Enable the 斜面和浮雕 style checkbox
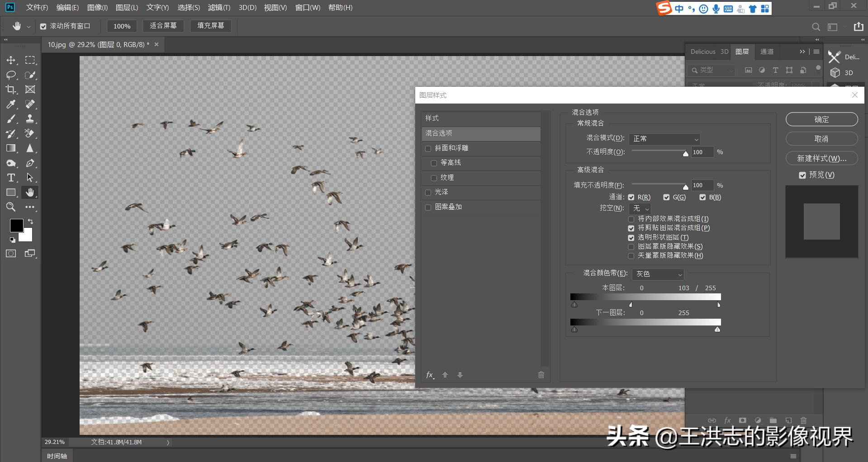The image size is (868, 462). click(428, 148)
